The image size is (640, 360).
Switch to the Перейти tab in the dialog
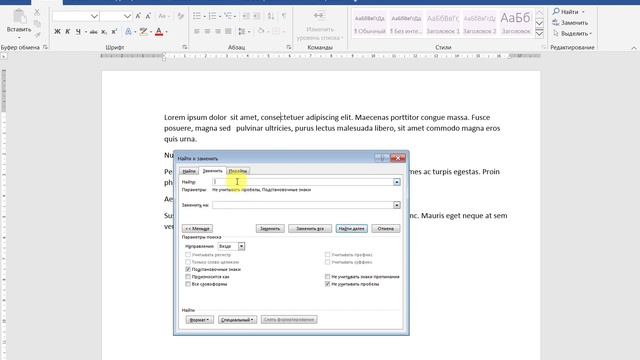pos(238,171)
